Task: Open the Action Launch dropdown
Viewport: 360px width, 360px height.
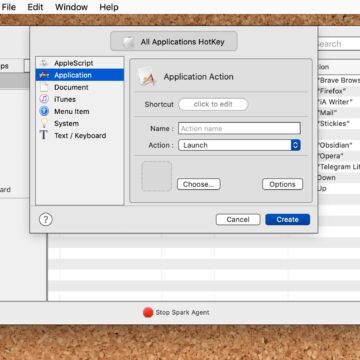Action: (x=239, y=145)
